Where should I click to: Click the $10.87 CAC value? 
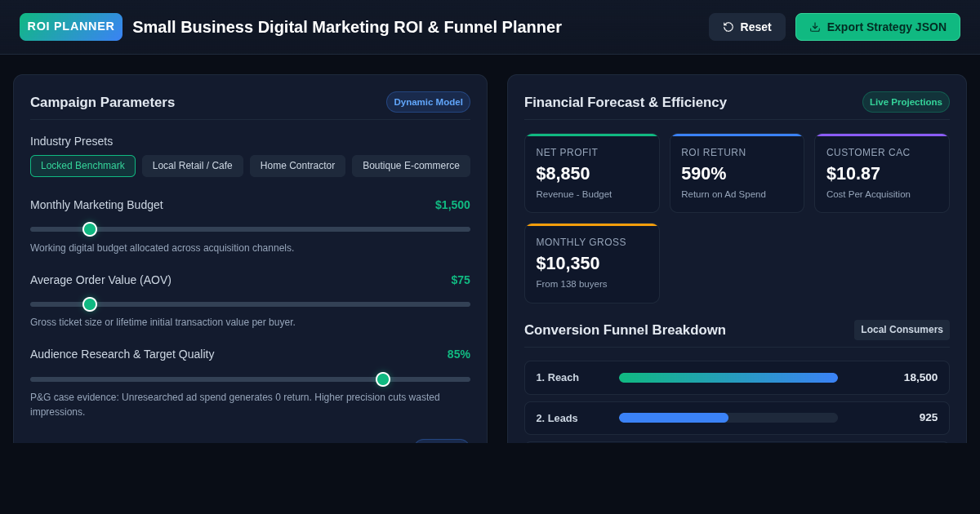(853, 174)
